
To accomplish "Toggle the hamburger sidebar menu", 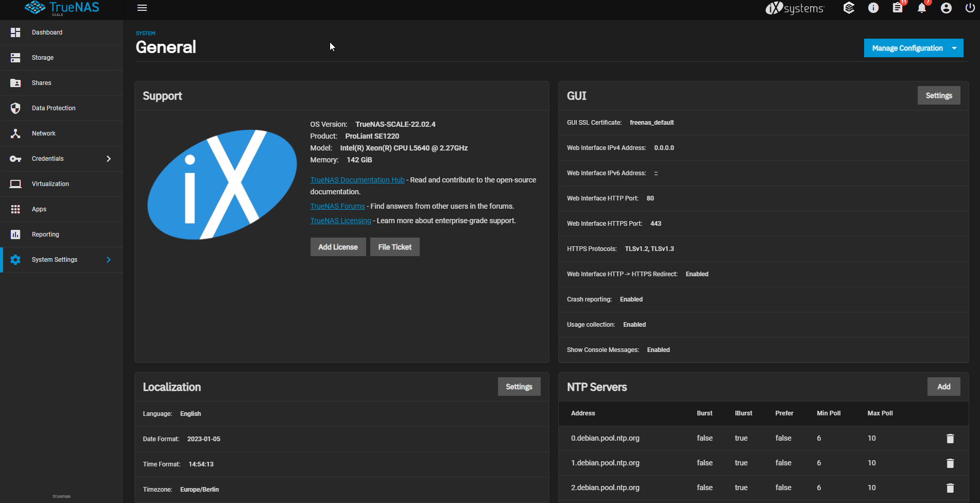I will tap(142, 8).
